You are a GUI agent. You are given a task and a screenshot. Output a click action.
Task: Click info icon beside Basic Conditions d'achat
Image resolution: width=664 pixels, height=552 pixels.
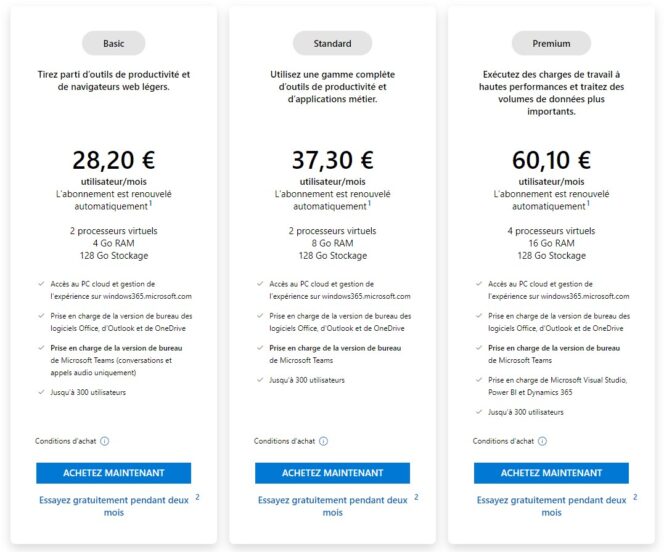pyautogui.click(x=105, y=441)
